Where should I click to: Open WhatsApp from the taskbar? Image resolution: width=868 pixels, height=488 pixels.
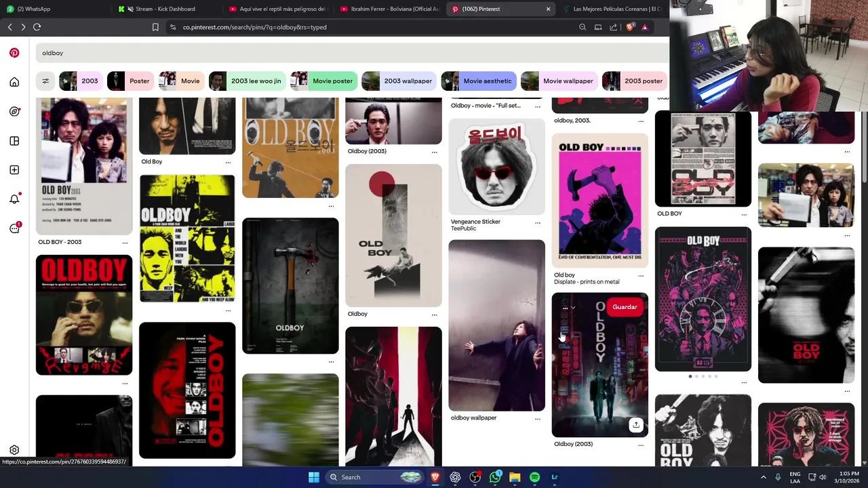pyautogui.click(x=495, y=477)
